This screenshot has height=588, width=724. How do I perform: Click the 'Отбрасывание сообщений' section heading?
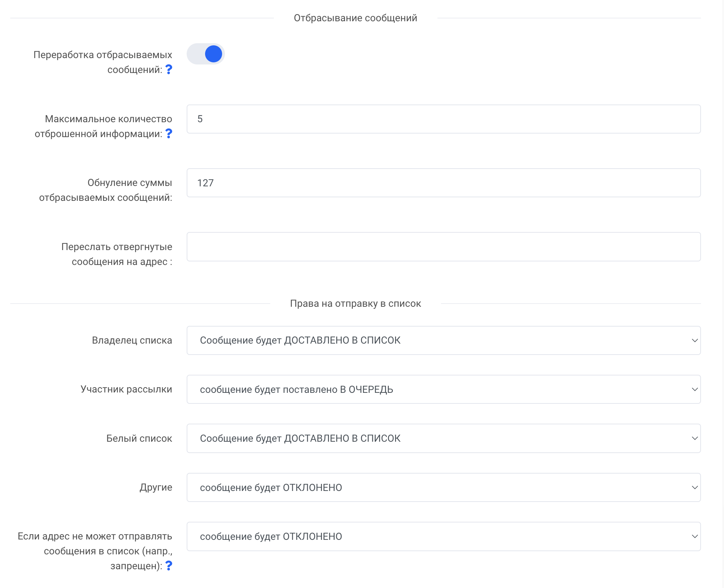(355, 18)
